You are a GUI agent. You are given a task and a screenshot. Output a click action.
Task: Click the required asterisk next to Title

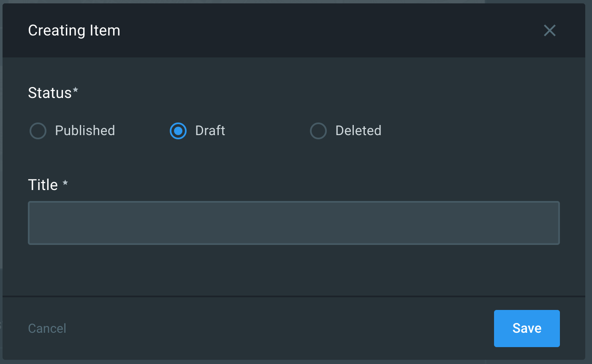[66, 182]
